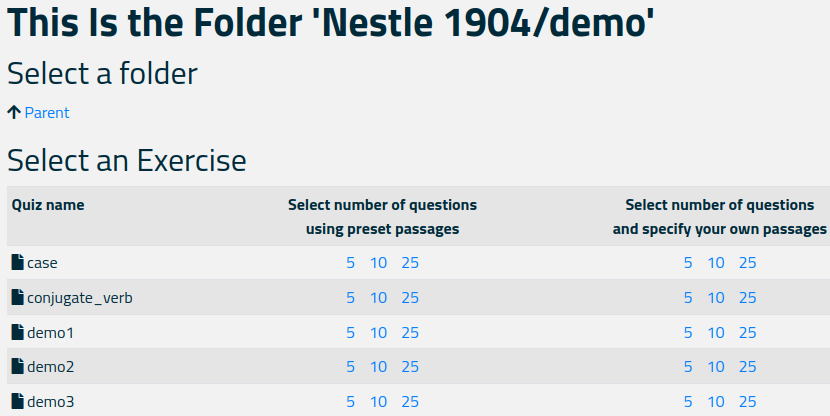Click the file icon beside case
Screen dimensions: 830x416
(17, 262)
